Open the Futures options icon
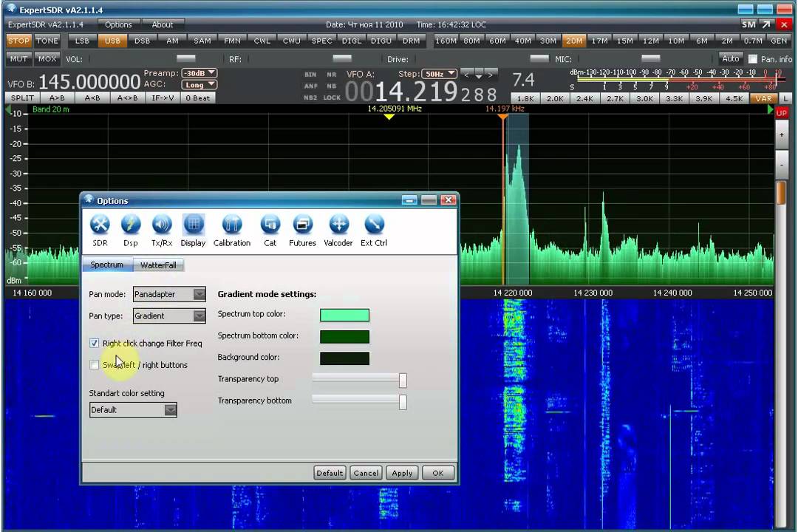The height and width of the screenshot is (532, 798). 303,230
